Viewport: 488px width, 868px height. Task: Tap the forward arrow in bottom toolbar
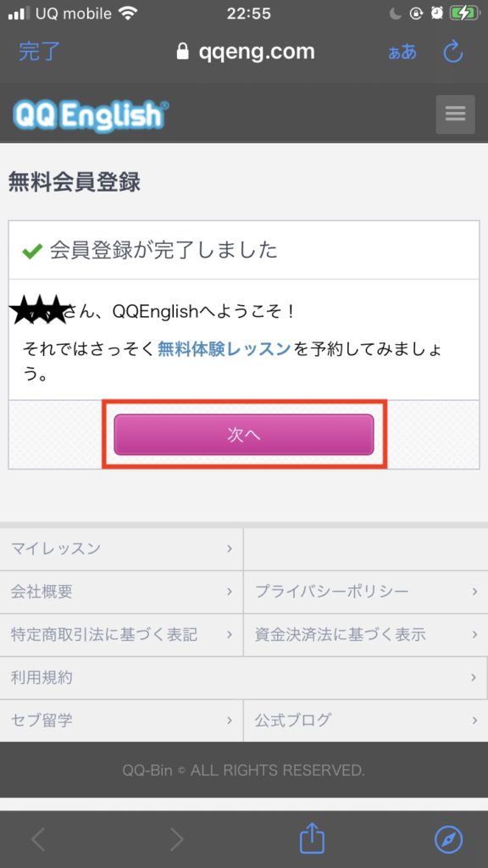coord(176,839)
